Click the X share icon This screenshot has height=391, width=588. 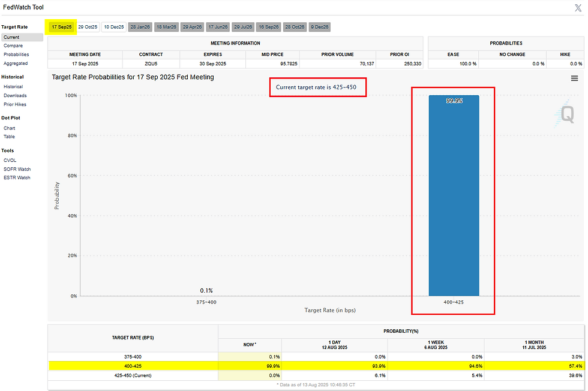coord(578,8)
